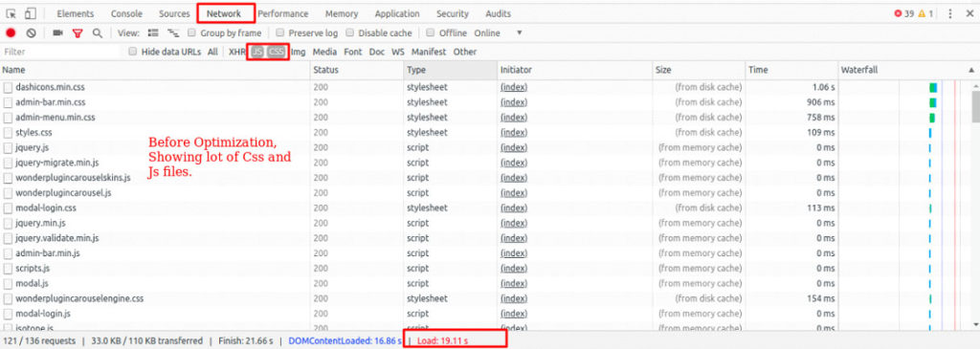Click the Waterfall column sort arrow
Viewport: 980px width, 349px height.
(x=971, y=71)
